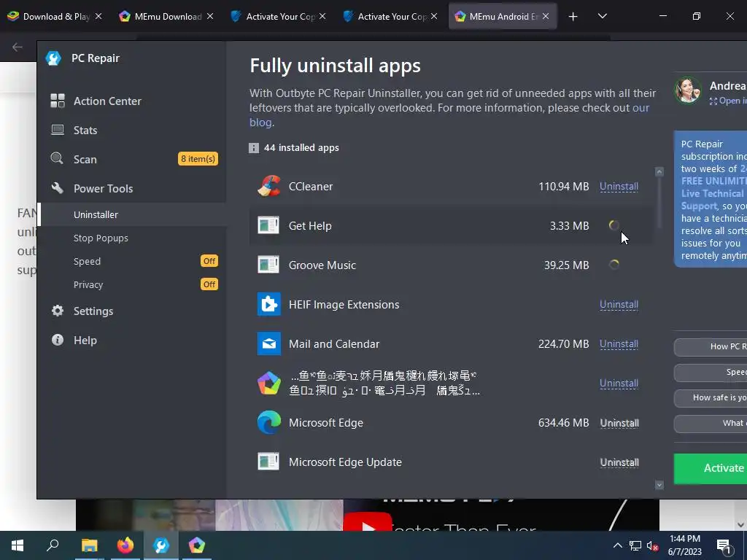Uninstall Microsoft Edge Update
This screenshot has width=747, height=560.
pos(619,462)
